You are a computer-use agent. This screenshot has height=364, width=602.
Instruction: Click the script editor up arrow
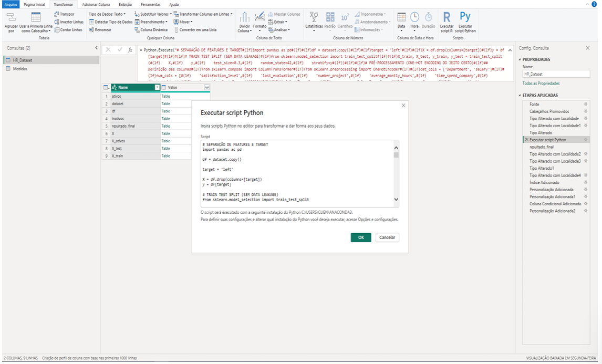[396, 148]
